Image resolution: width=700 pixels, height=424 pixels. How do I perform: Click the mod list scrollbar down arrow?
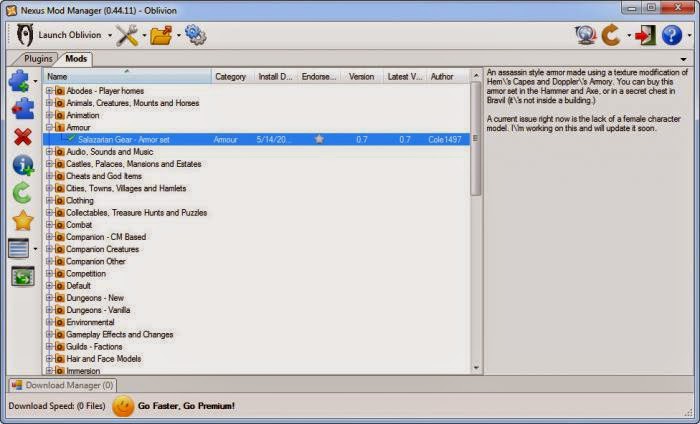(476, 368)
